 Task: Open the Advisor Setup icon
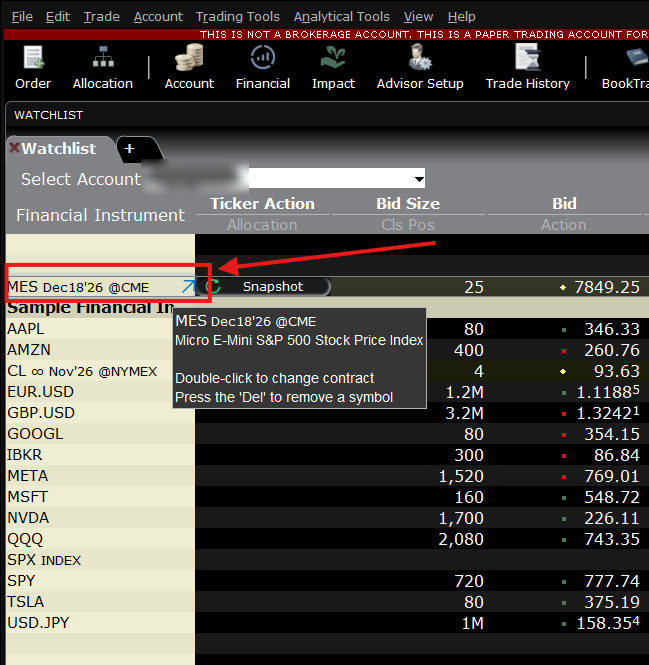[420, 67]
